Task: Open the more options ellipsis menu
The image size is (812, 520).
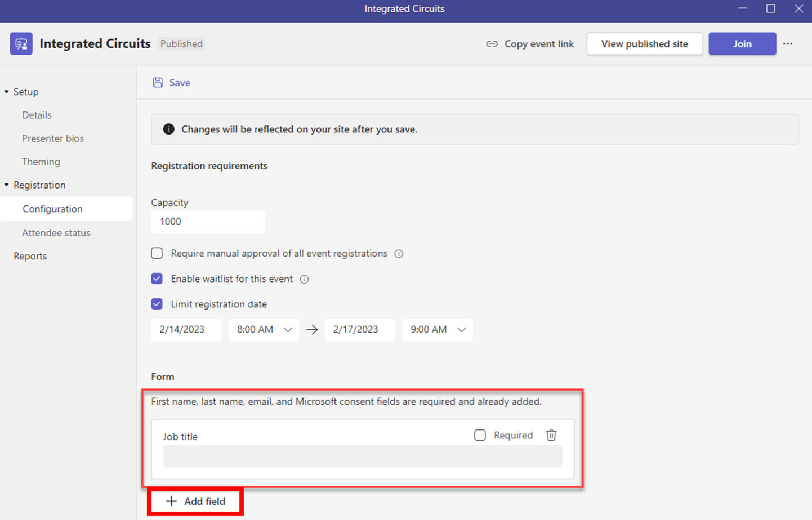Action: (788, 44)
